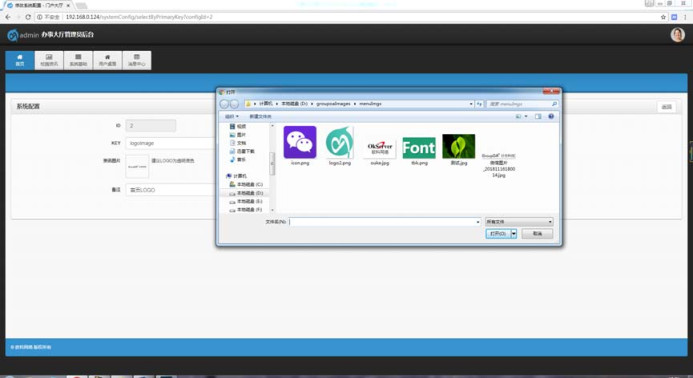The image size is (693, 378).
Task: Click groupoalmages in the dialog breadcrumb
Action: (x=333, y=104)
